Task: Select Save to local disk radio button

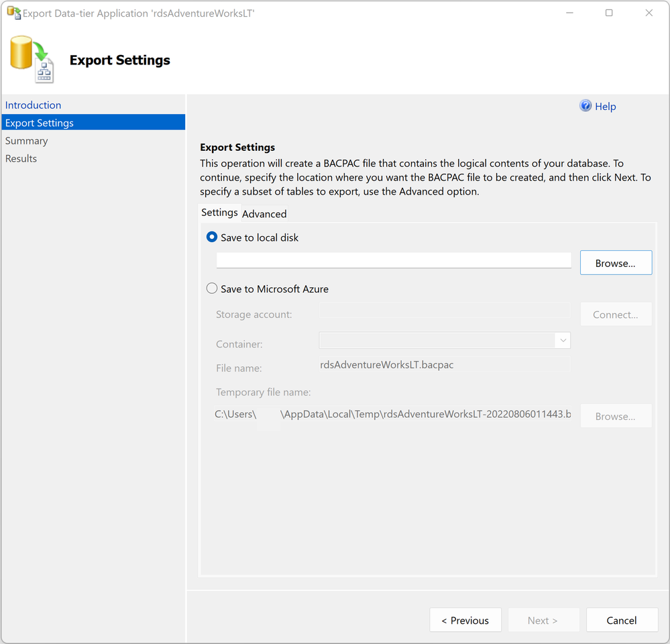Action: coord(211,237)
